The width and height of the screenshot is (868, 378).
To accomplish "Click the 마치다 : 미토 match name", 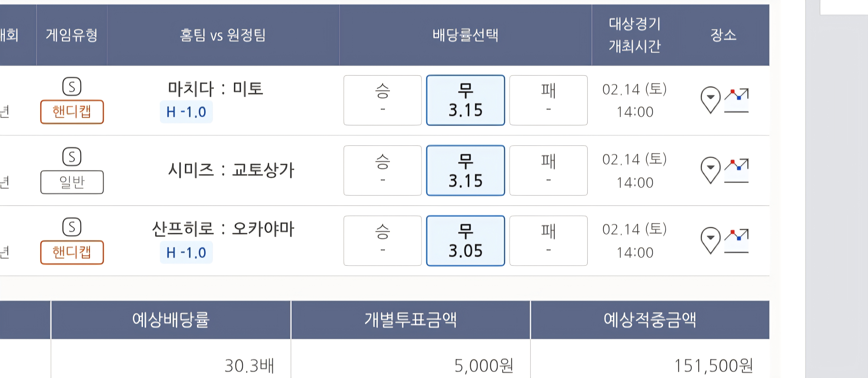I will pos(215,89).
